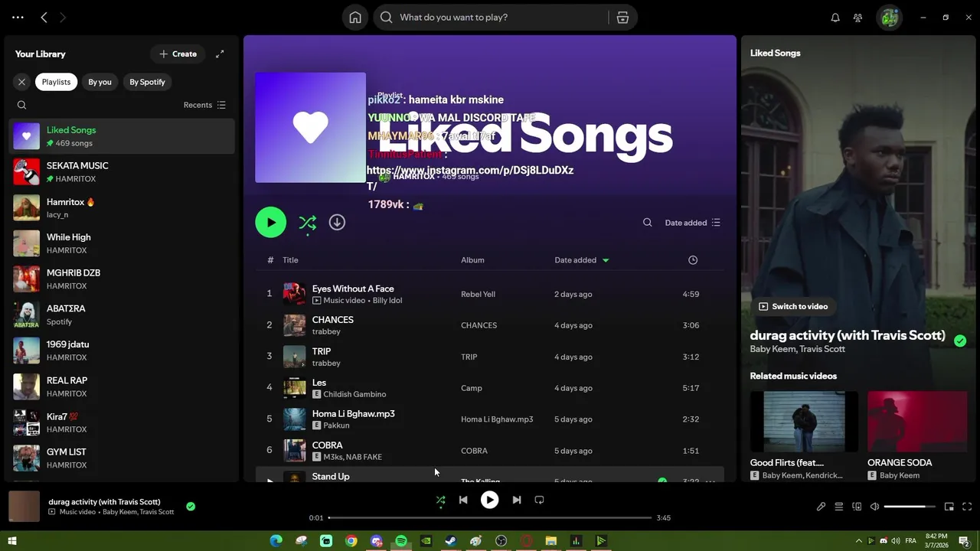
Task: Skip to the next track
Action: (x=517, y=500)
